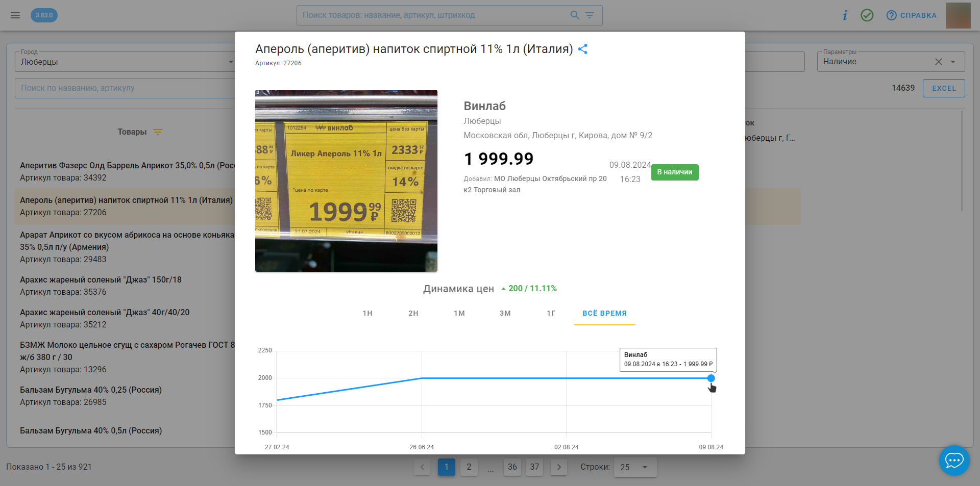Screen dimensions: 980x486
Task: Click the search by name or article field
Action: pos(125,88)
